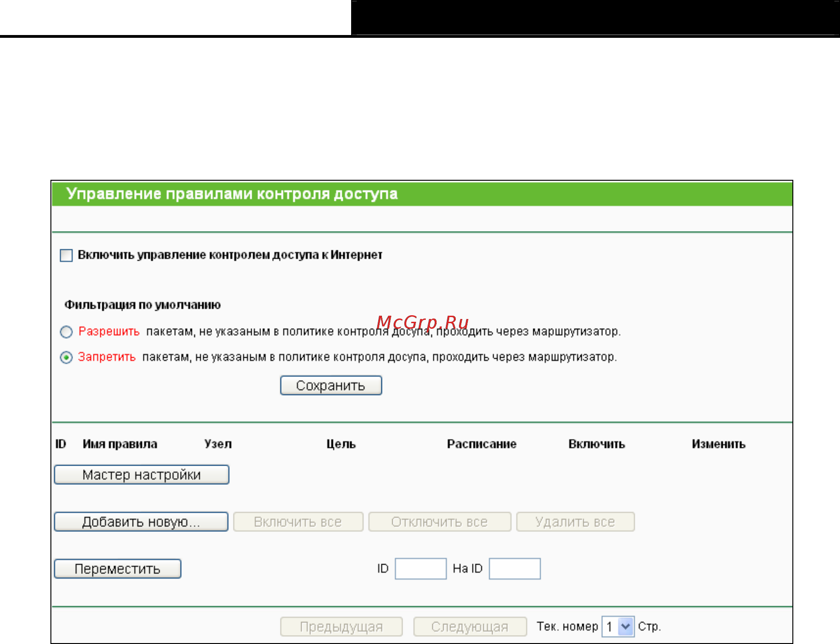840x644 pixels.
Task: Enable the Internet access control checkbox
Action: pos(66,255)
